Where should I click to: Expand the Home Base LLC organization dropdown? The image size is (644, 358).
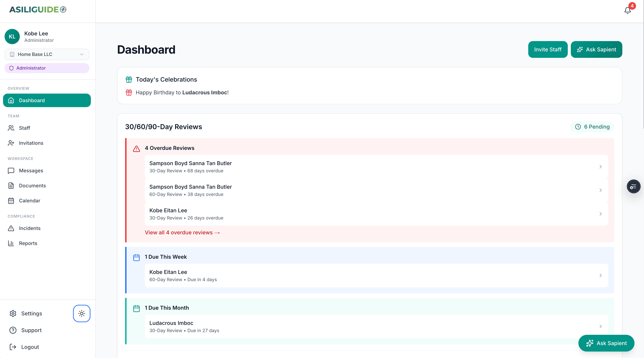[81, 54]
